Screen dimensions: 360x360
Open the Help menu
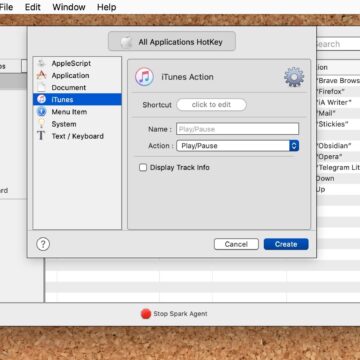pyautogui.click(x=106, y=7)
